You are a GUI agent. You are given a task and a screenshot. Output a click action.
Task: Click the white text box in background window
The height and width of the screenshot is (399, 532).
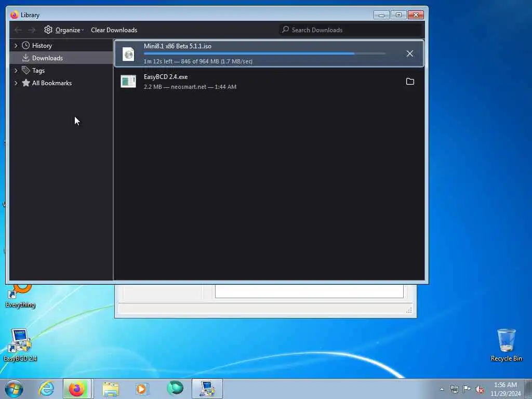click(x=309, y=291)
